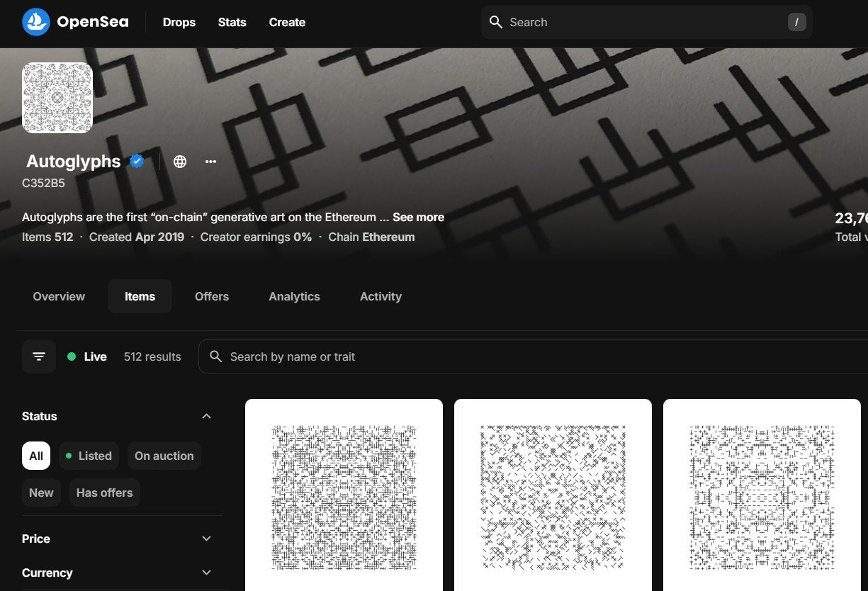The width and height of the screenshot is (868, 591).
Task: Open the third symmetric Autoglyph card
Action: pos(762,495)
